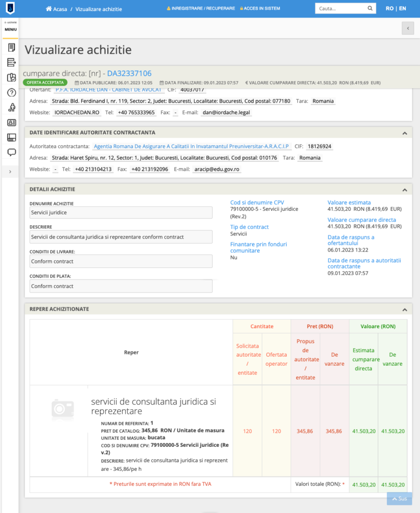Click the search magnifier icon
Image resolution: width=420 pixels, height=513 pixels.
click(x=370, y=9)
